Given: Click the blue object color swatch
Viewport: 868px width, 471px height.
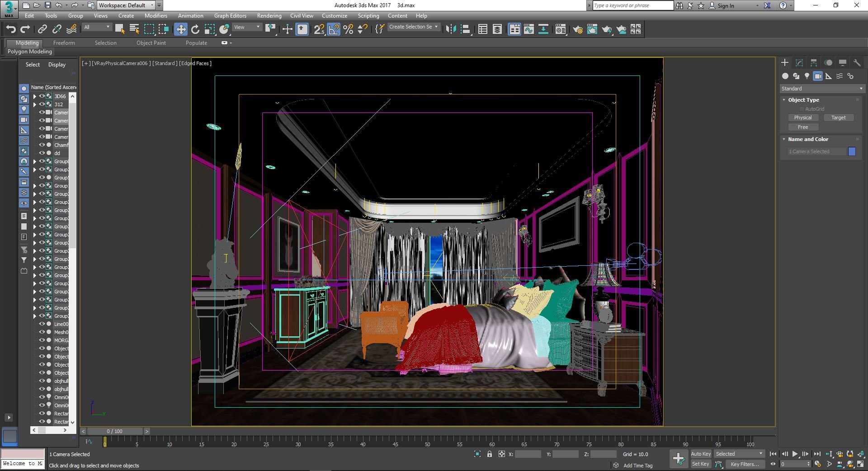Looking at the screenshot, I should [x=852, y=151].
